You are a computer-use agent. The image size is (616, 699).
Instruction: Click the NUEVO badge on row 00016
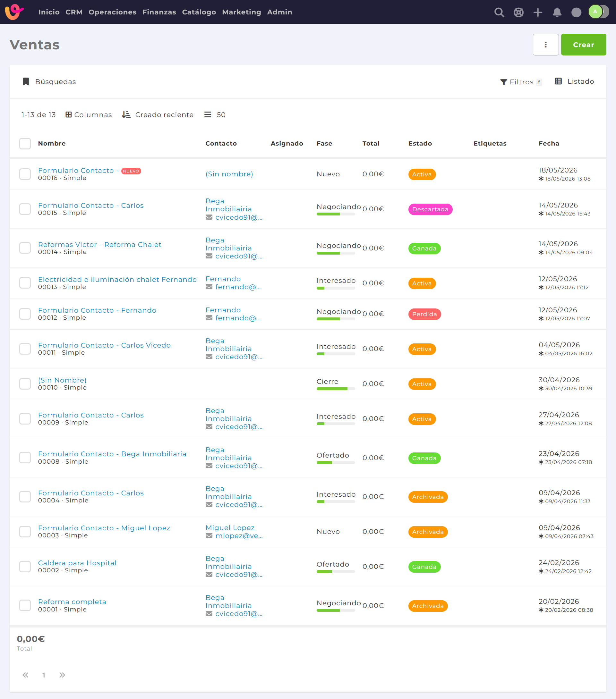[131, 171]
